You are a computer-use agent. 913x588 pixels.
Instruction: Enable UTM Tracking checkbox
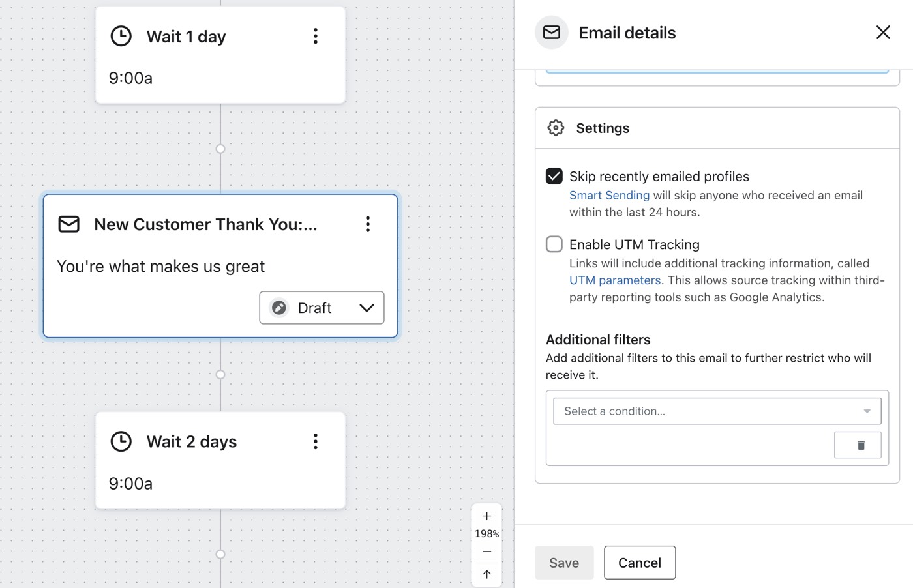(554, 244)
